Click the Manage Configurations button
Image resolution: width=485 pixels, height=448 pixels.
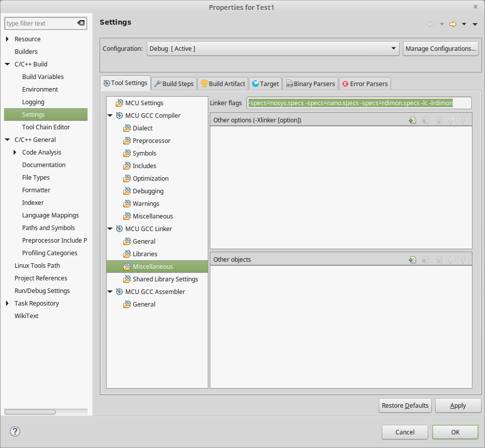pyautogui.click(x=440, y=49)
